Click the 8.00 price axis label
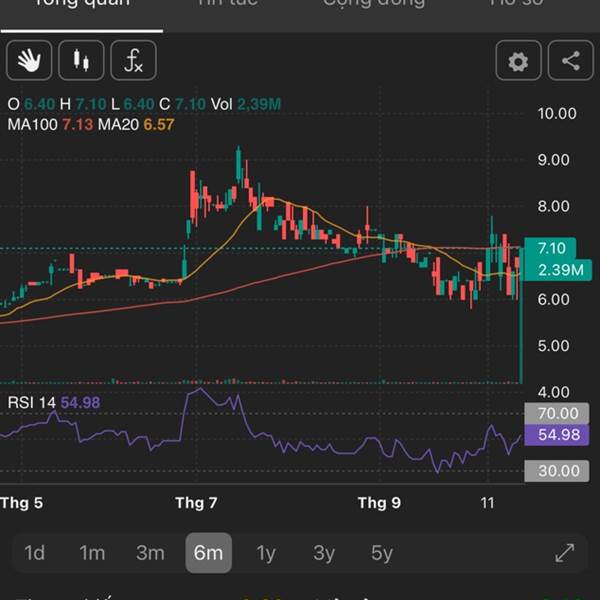The height and width of the screenshot is (600, 600). pyautogui.click(x=554, y=207)
